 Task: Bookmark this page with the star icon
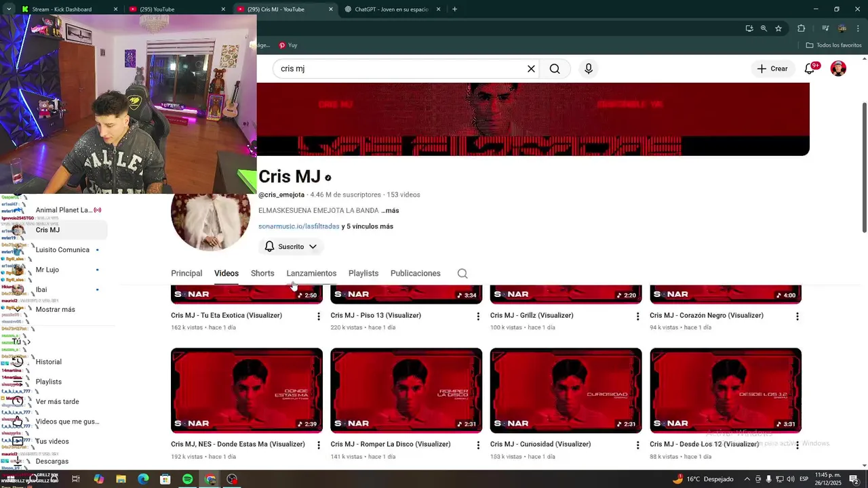click(778, 28)
